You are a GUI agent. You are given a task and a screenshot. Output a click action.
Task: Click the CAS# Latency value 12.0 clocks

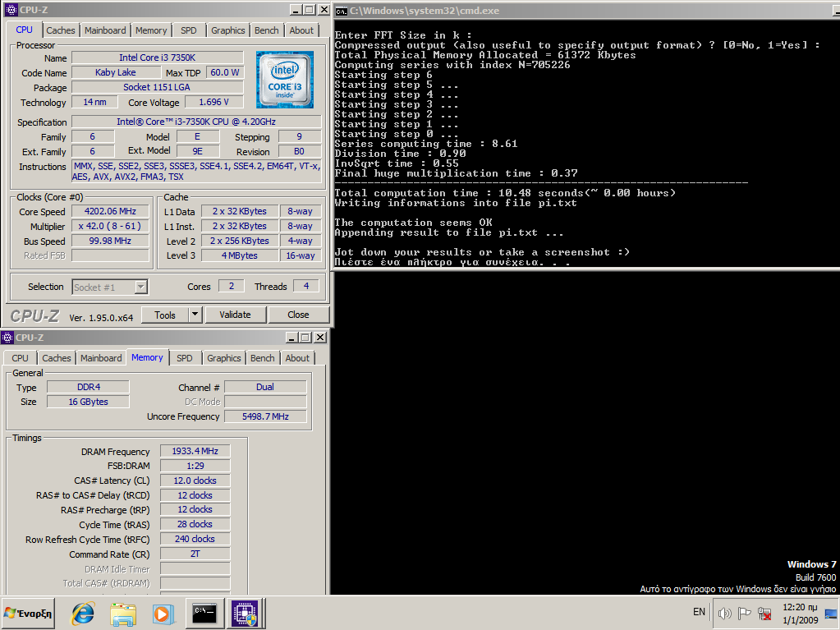pyautogui.click(x=195, y=481)
